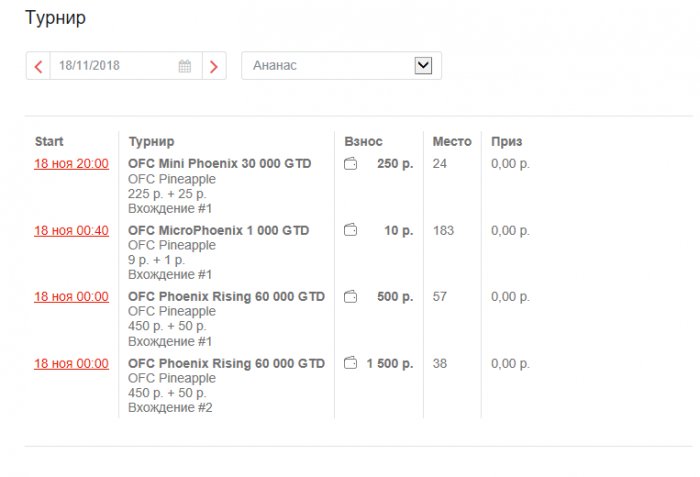Click wallet icon beside 500 р. buy-in
This screenshot has height=477, width=700.
point(351,297)
